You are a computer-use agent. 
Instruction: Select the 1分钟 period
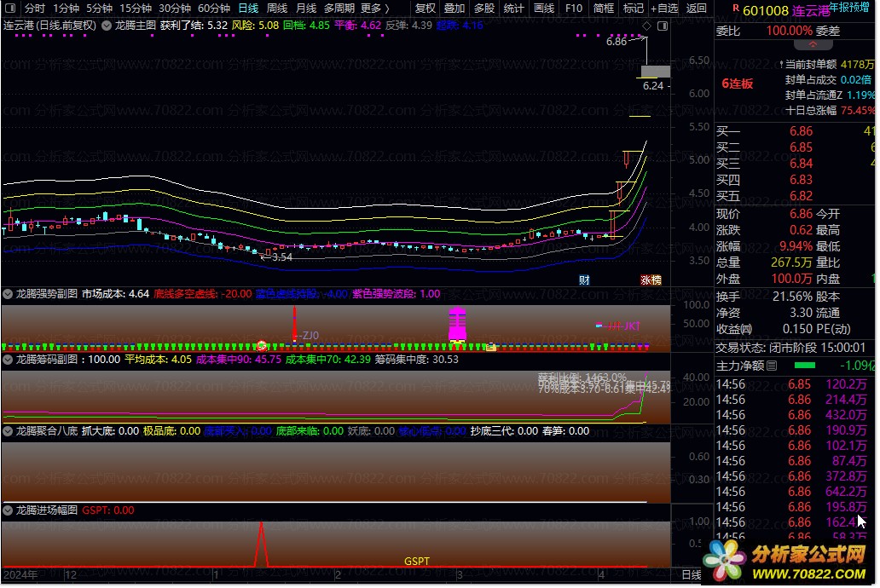pyautogui.click(x=67, y=8)
